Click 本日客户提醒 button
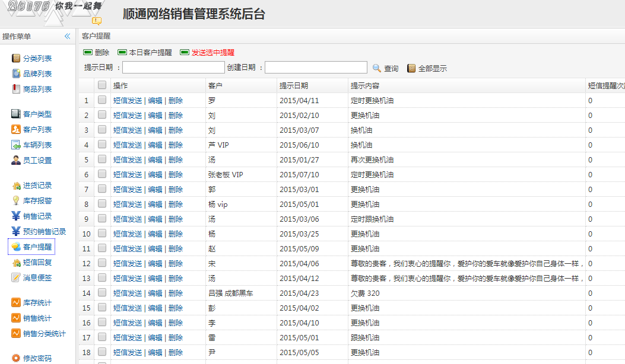 coord(150,52)
